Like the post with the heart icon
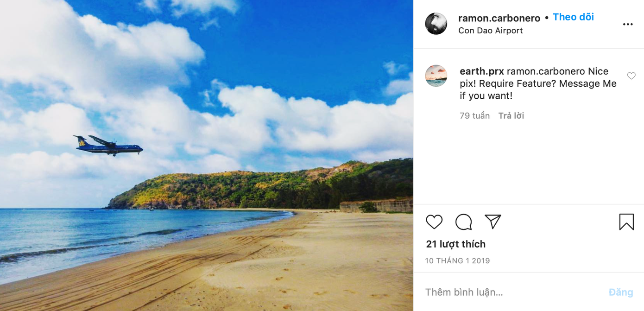 pos(434,222)
